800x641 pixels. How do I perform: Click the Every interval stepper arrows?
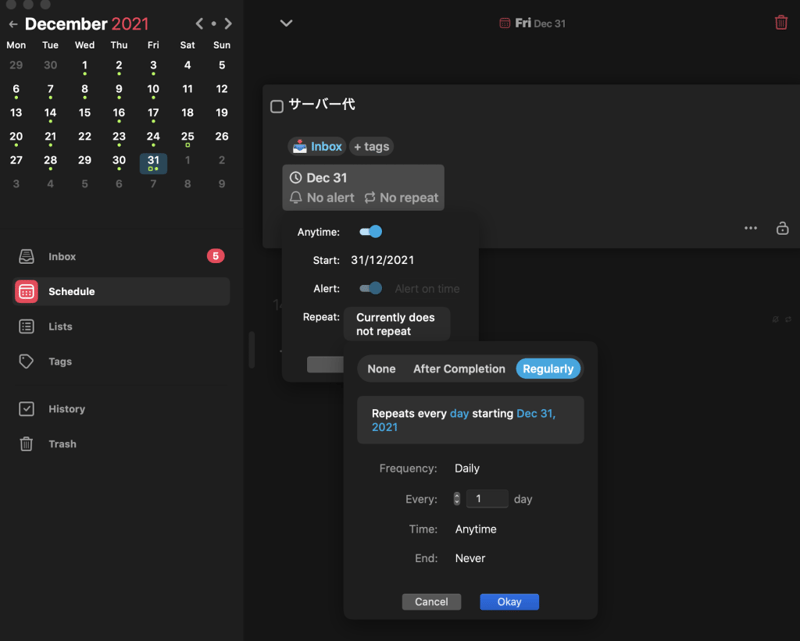point(457,499)
